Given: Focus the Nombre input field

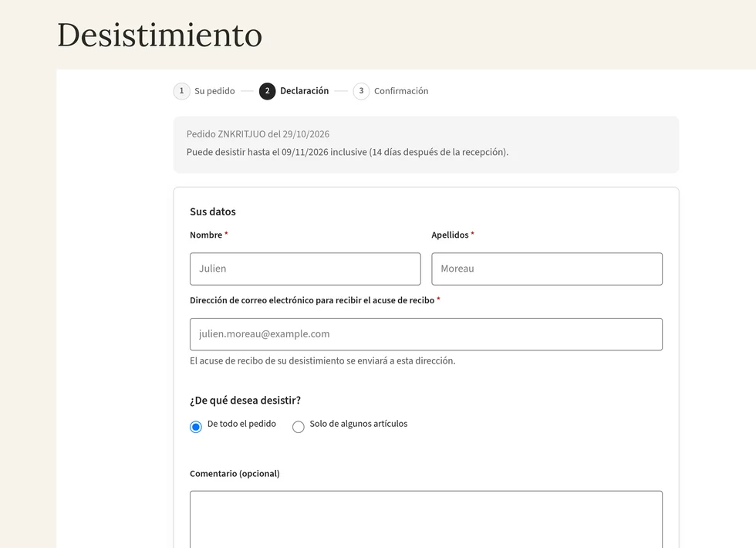Looking at the screenshot, I should tap(305, 269).
